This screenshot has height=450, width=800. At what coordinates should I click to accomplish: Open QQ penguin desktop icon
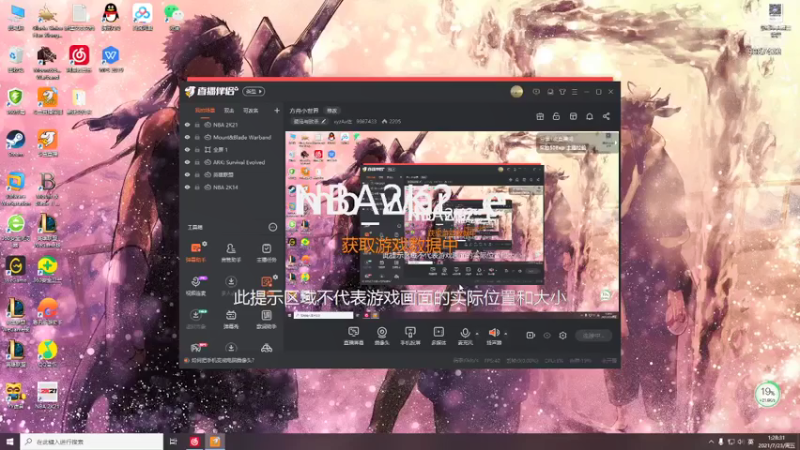click(x=110, y=17)
